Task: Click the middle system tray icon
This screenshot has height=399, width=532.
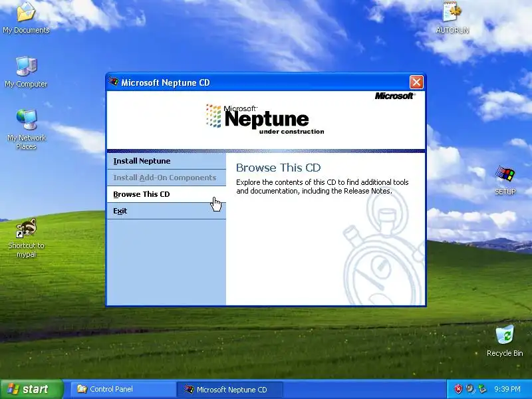Action: (470, 389)
